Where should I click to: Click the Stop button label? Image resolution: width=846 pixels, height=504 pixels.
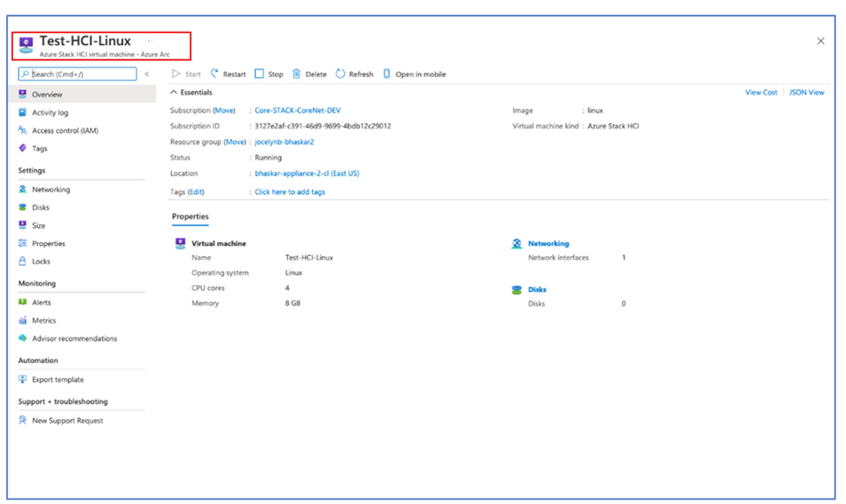(x=276, y=74)
